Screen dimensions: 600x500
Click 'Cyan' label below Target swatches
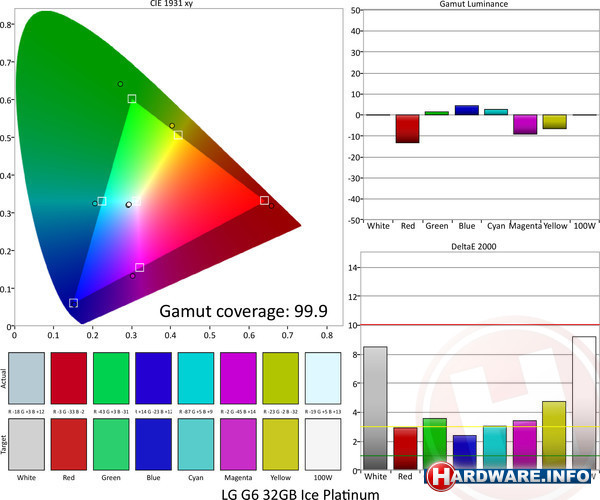(x=196, y=477)
